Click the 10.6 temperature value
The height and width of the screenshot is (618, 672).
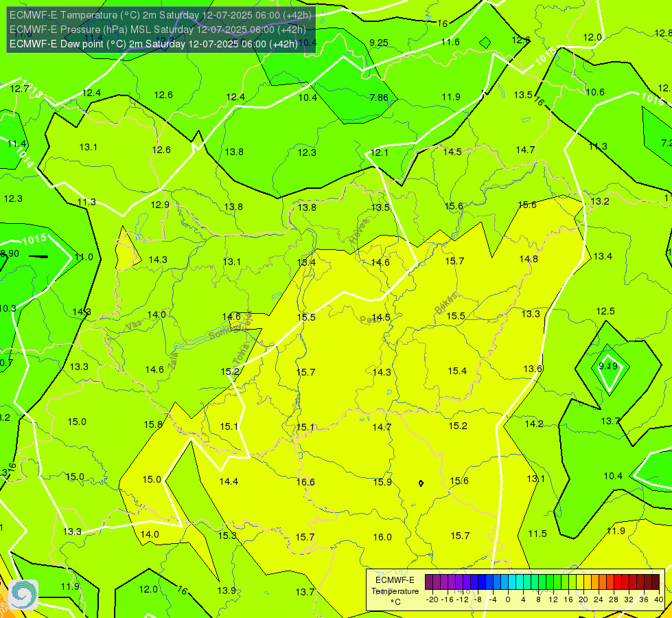[x=595, y=92]
